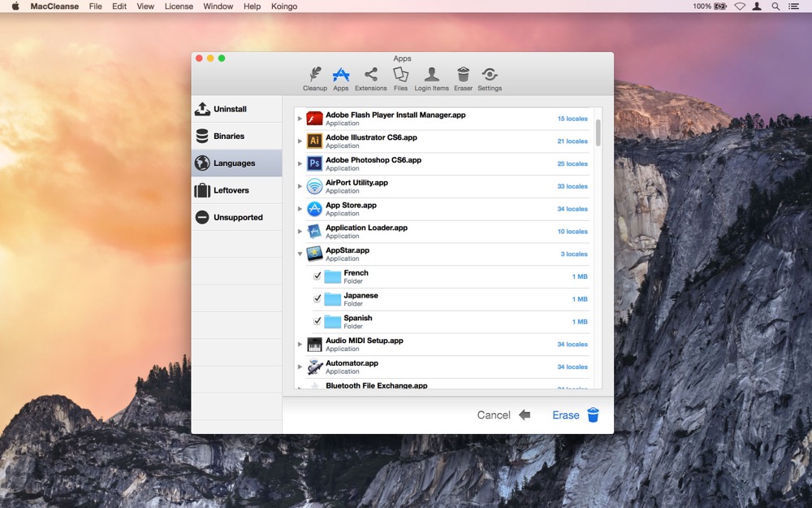Click the blue trash icon beside Erase
Viewport: 812px width, 508px height.
point(593,415)
